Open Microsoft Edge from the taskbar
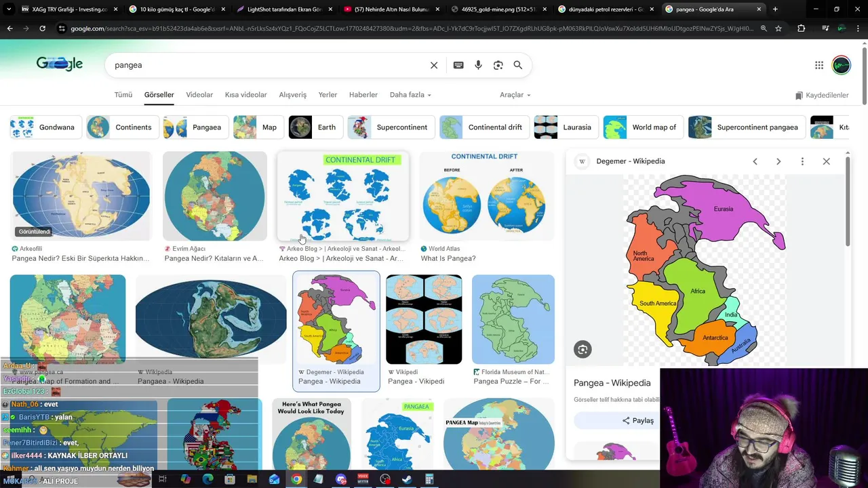868x488 pixels. (x=208, y=479)
